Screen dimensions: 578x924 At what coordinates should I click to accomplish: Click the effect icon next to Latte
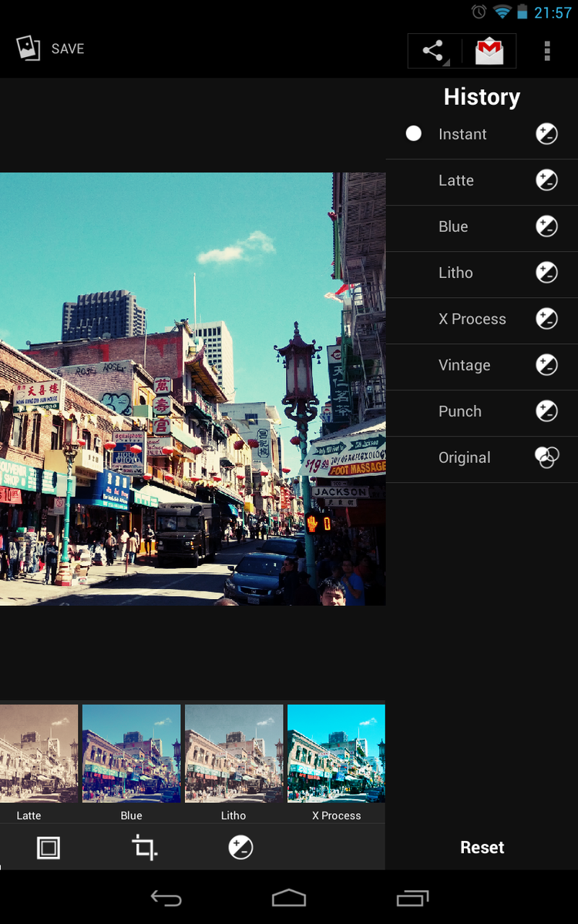point(546,180)
